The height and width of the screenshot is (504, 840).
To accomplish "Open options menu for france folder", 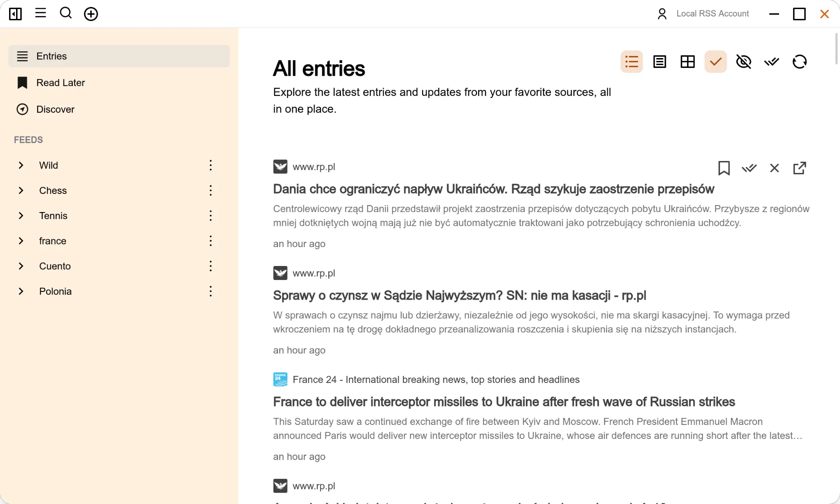I will click(210, 241).
